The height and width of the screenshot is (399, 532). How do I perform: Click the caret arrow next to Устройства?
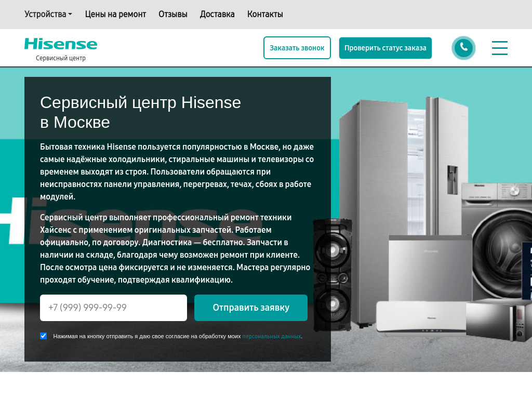[70, 14]
